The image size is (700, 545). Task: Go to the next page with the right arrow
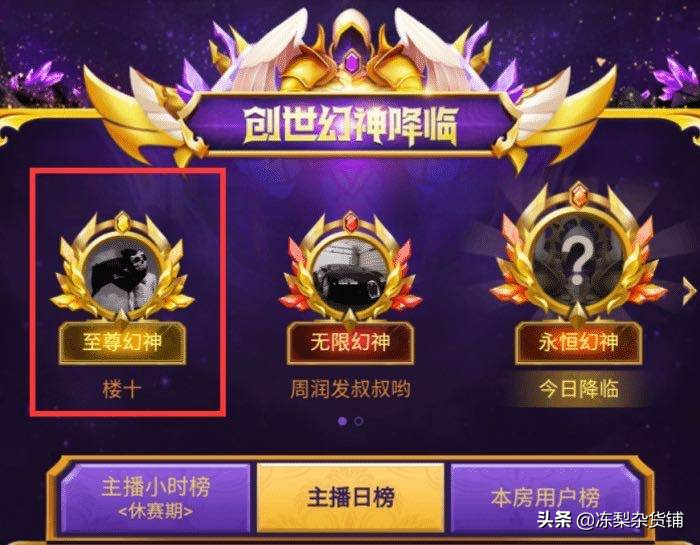pos(689,291)
